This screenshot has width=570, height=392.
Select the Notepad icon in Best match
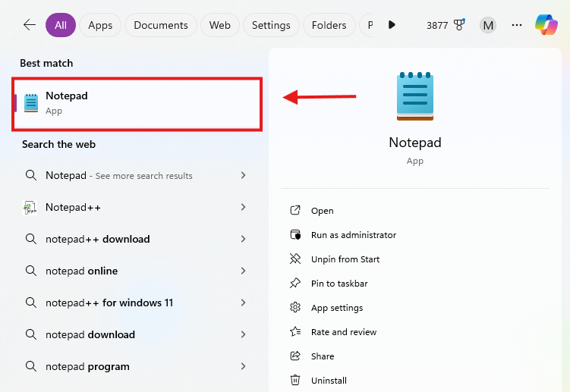pos(31,103)
